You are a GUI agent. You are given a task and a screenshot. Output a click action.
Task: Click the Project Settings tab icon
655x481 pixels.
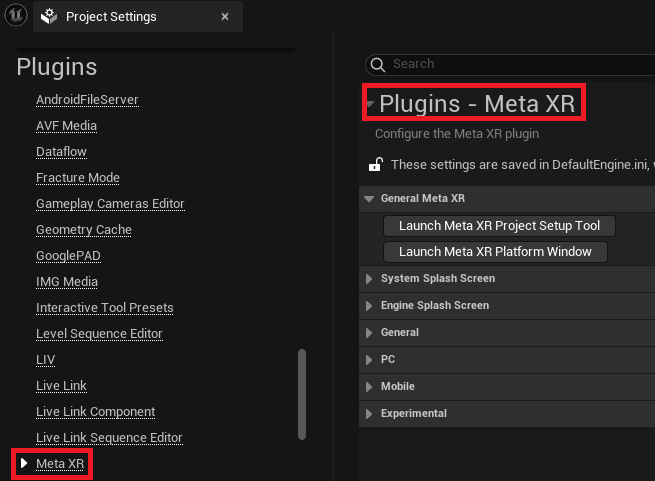click(x=50, y=17)
